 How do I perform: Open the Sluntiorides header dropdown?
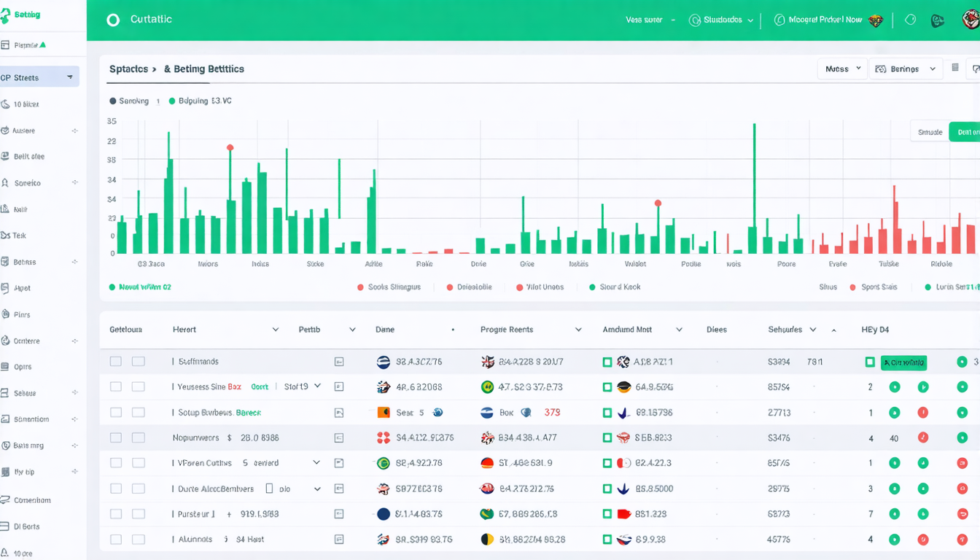721,20
